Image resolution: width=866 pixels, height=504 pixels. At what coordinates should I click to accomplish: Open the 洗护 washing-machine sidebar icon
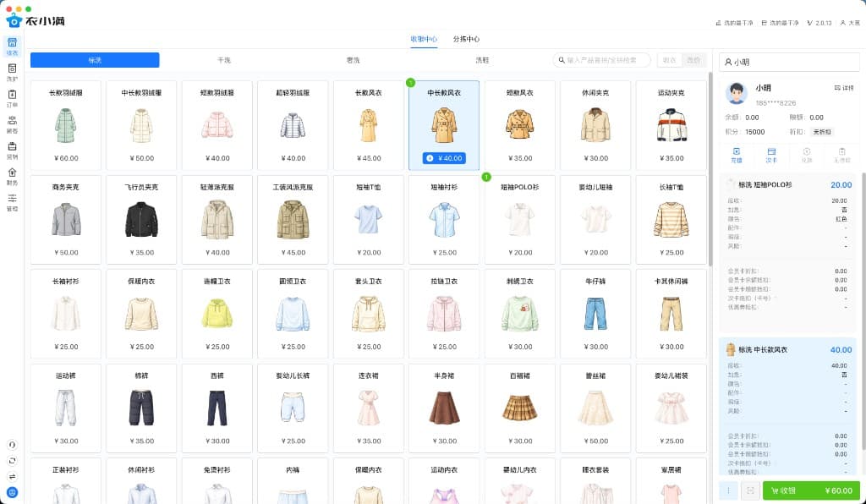tap(12, 73)
